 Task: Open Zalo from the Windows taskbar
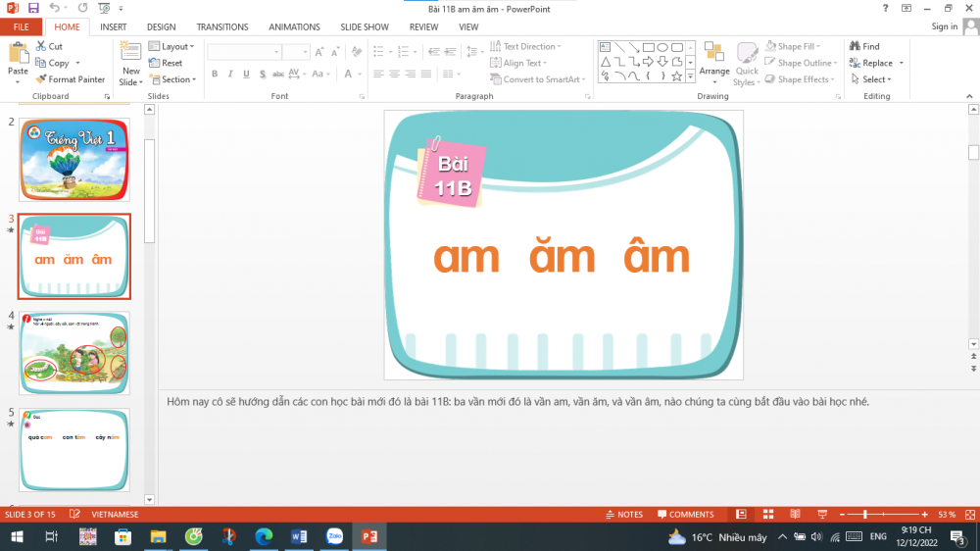coord(334,536)
